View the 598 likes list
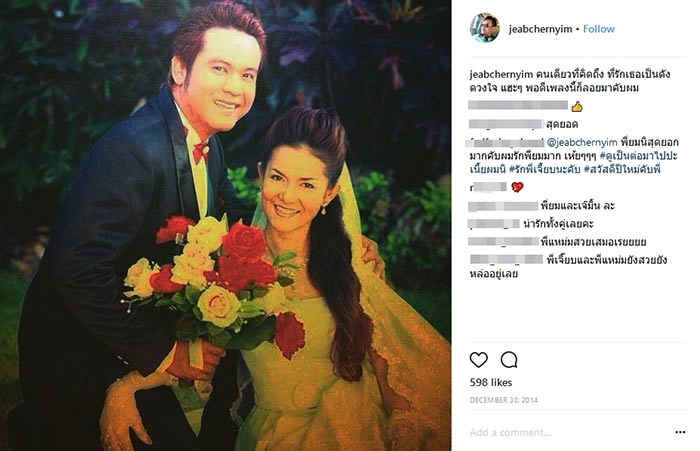This screenshot has width=700, height=451. pyautogui.click(x=491, y=383)
